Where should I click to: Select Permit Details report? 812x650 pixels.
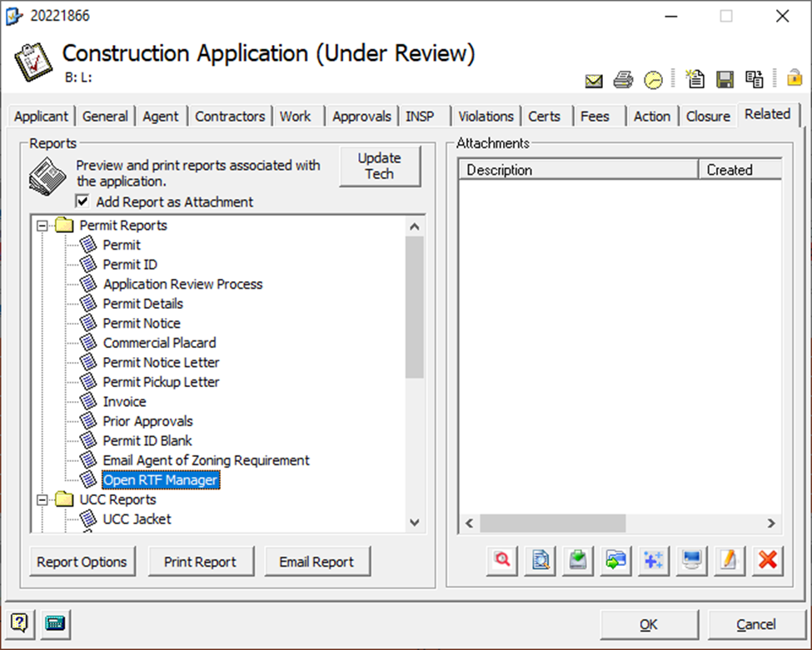[x=143, y=303]
